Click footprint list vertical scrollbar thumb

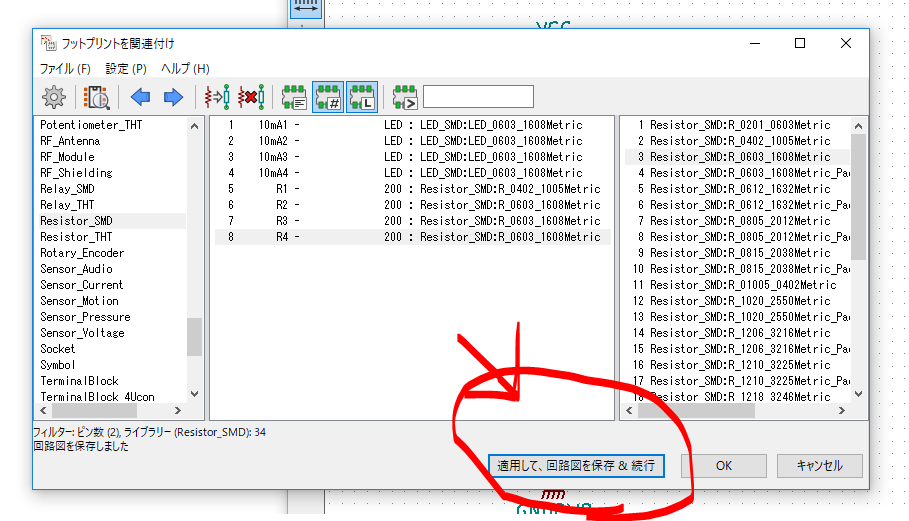(x=859, y=197)
